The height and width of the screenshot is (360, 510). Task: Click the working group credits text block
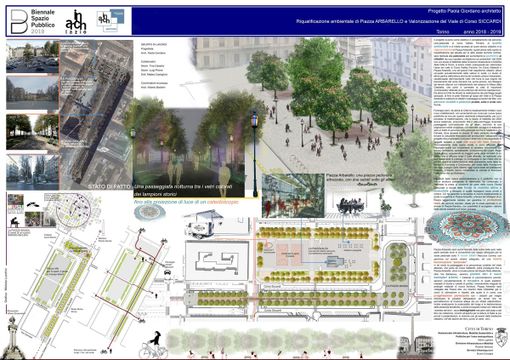(x=155, y=66)
